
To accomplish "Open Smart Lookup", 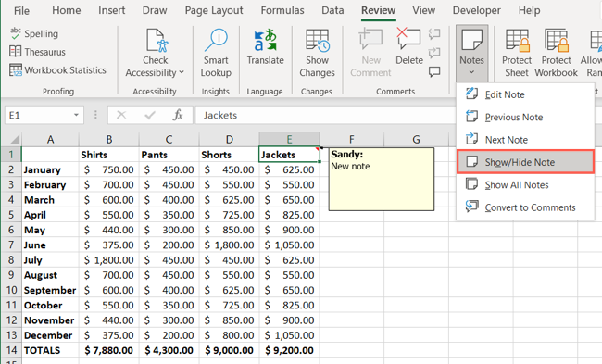I will coord(216,53).
